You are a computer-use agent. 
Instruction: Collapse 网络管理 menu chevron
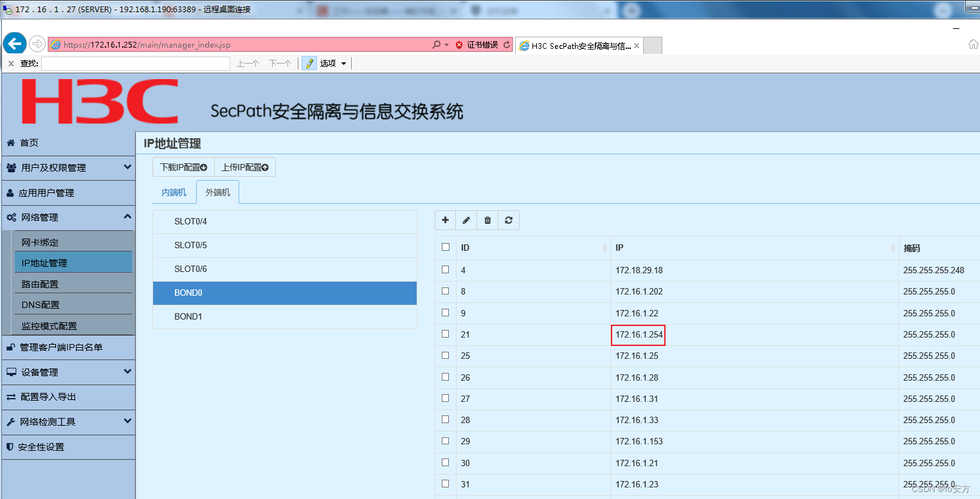[x=127, y=217]
